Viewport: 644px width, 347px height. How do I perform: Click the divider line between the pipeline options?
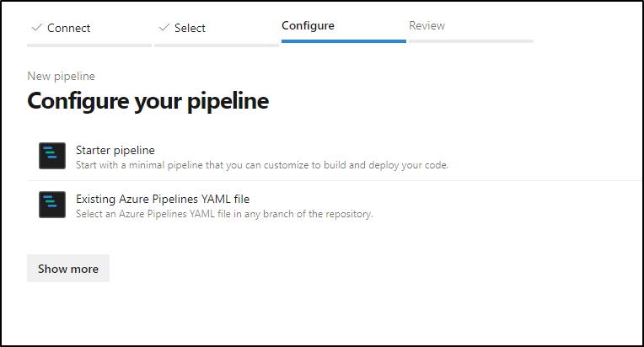[335, 180]
